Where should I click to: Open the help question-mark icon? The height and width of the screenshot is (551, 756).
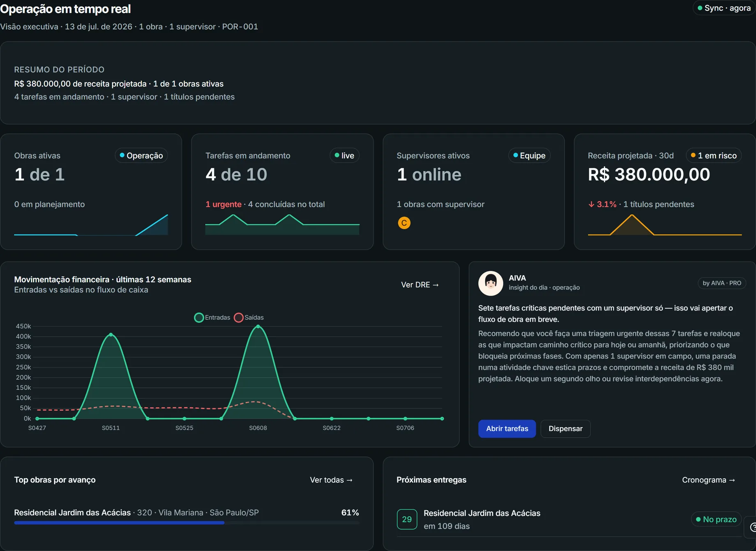pos(753,527)
